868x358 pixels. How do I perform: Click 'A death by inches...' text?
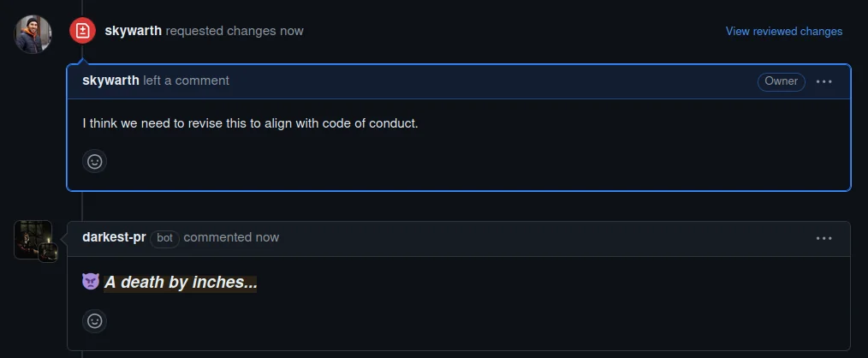tap(181, 282)
